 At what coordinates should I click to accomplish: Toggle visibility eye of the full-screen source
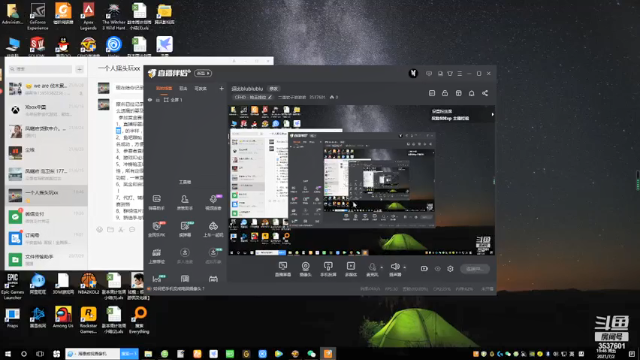point(150,100)
